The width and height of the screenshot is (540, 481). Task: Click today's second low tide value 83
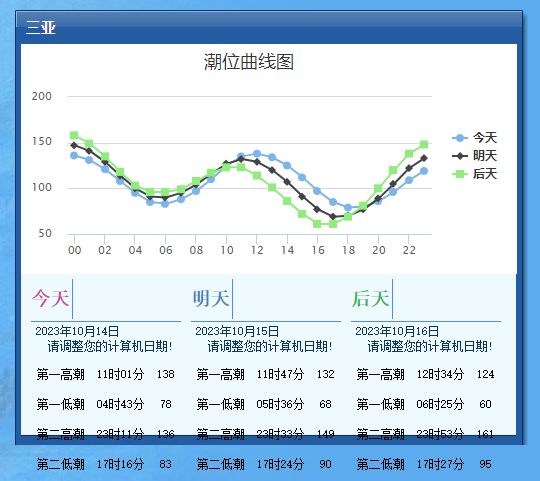166,464
